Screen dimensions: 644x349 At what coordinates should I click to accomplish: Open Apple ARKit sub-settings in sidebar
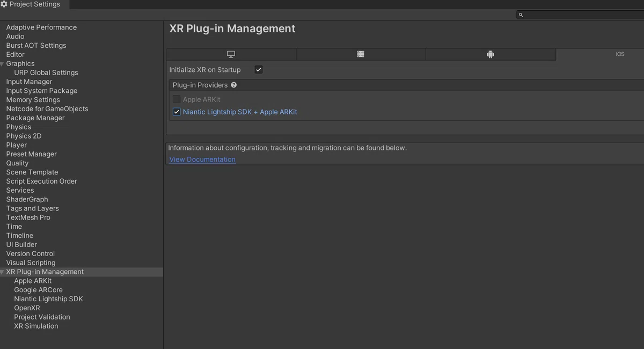pos(33,281)
